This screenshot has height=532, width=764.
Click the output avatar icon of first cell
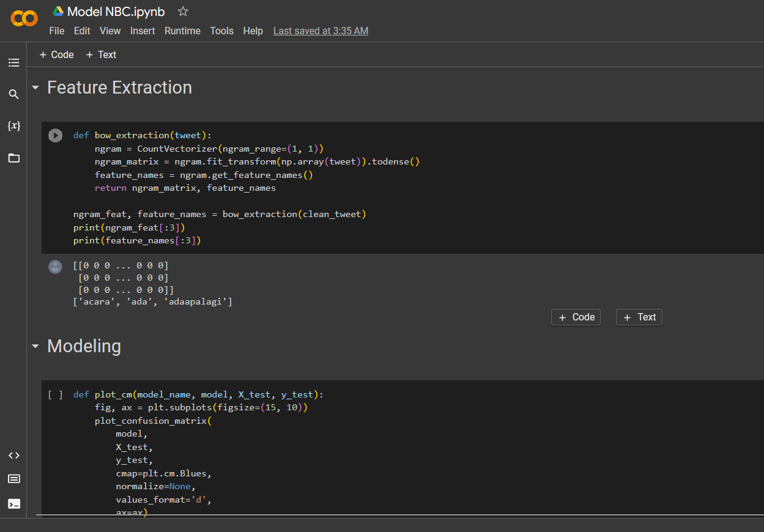coord(55,267)
